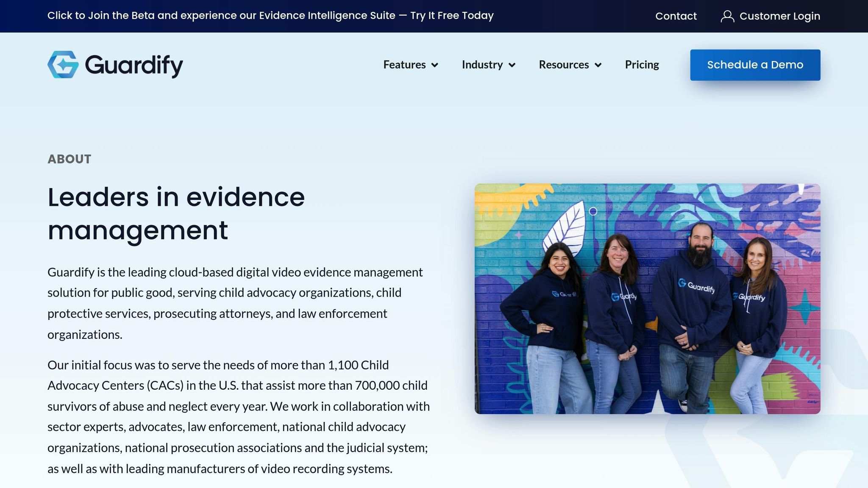868x488 pixels.
Task: Open the Industry menu item
Action: 482,65
